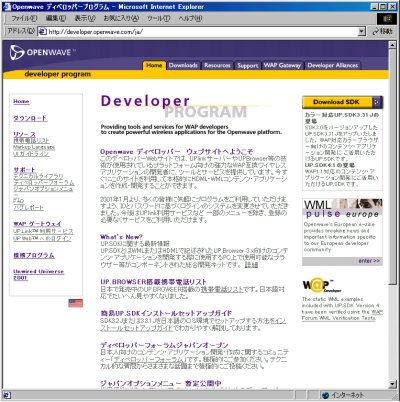The height and width of the screenshot is (402, 400).
Task: Open the address bar dropdown arrow
Action: pos(362,32)
